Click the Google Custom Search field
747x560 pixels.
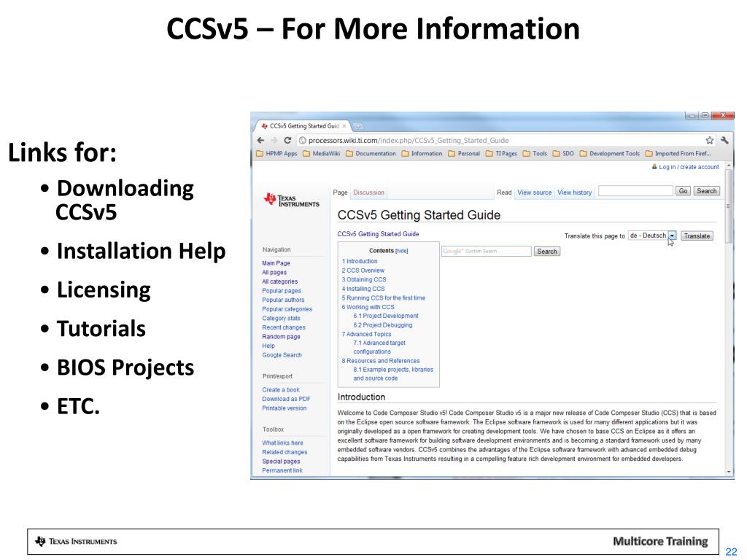pyautogui.click(x=486, y=251)
